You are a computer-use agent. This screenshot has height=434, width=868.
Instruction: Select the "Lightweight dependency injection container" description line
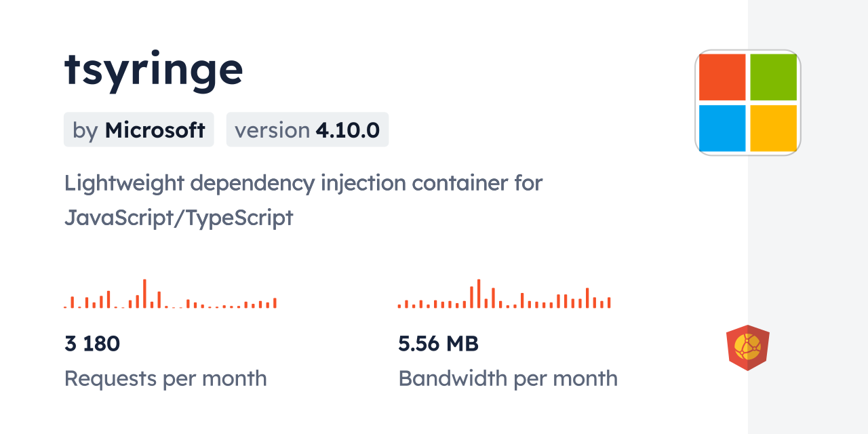coord(303,183)
